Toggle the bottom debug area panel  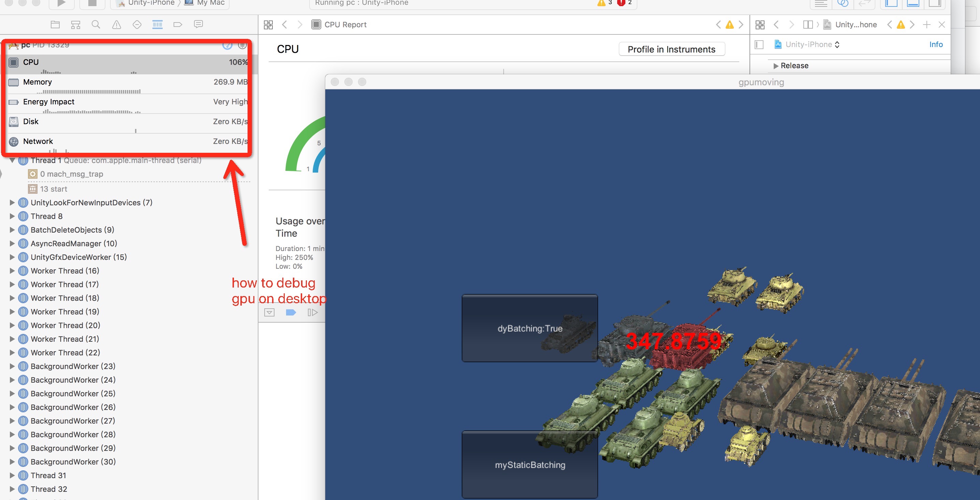pos(913,3)
